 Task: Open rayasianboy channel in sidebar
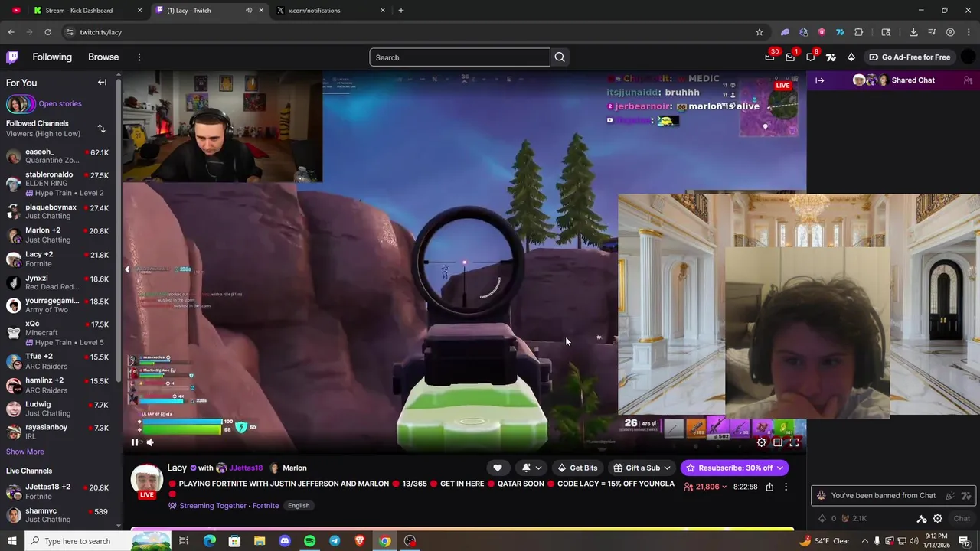coord(57,432)
